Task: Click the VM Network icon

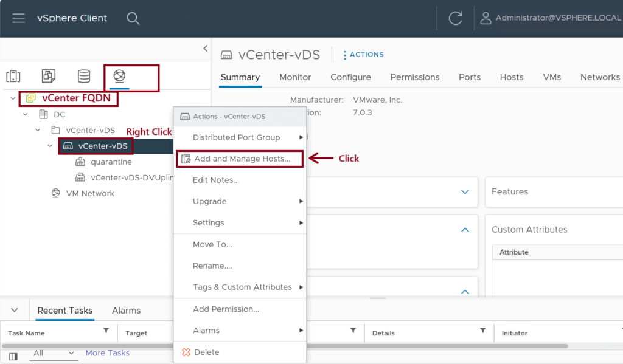Action: pyautogui.click(x=55, y=193)
